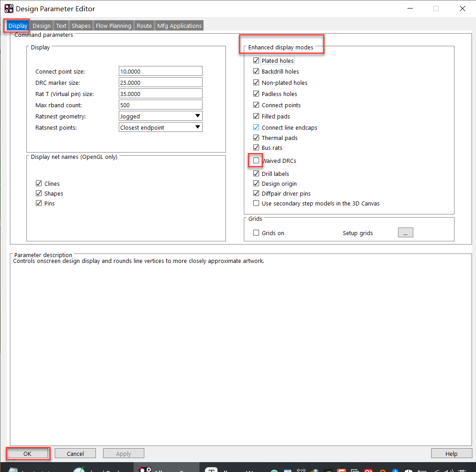Open the Mfg Applications tab
Screen dimensions: 476x472
click(x=179, y=26)
